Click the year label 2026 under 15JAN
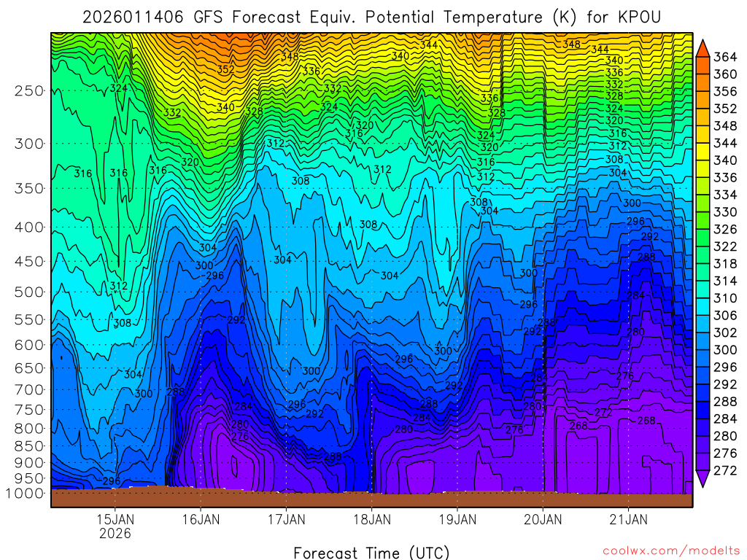The width and height of the screenshot is (747, 560). [x=115, y=533]
